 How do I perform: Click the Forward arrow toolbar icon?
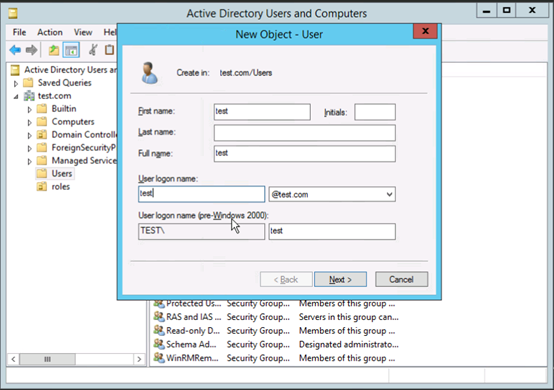click(31, 50)
